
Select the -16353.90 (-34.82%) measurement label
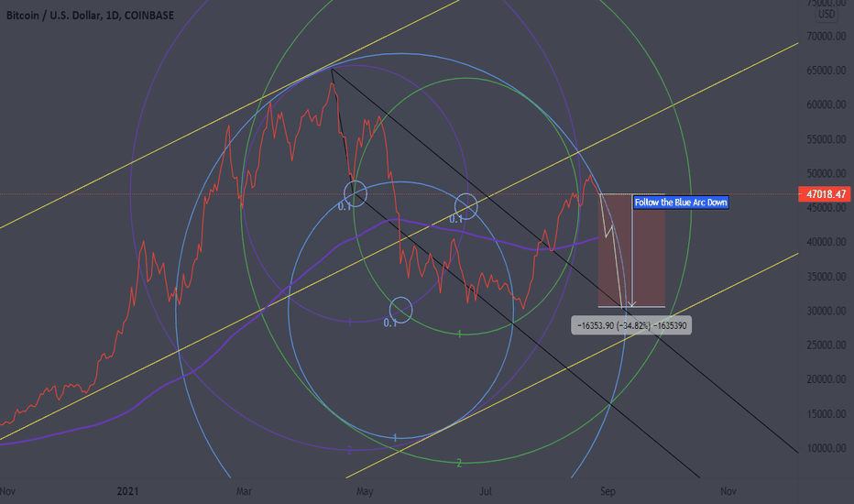click(631, 326)
